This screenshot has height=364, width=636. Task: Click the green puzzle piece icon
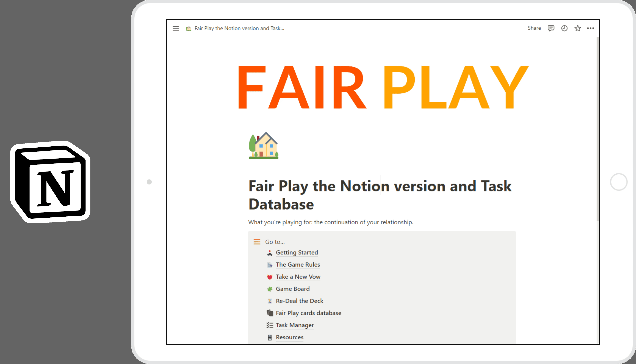(270, 289)
